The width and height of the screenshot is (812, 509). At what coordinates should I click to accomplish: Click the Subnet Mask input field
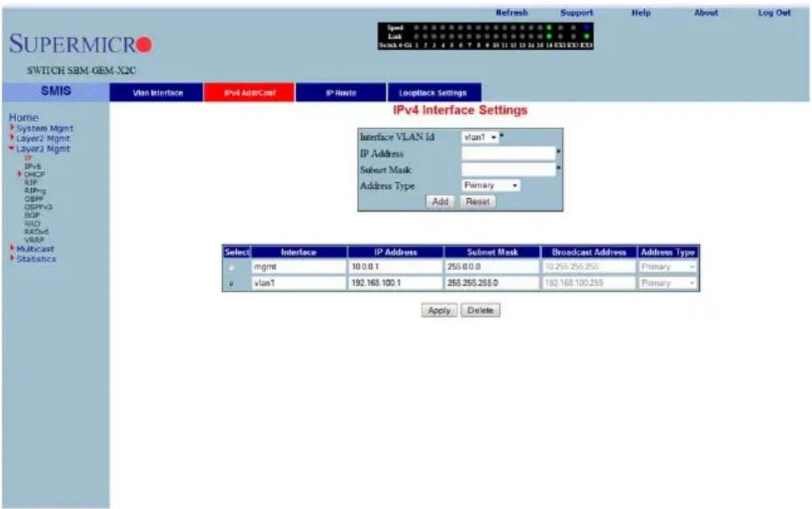pos(508,170)
